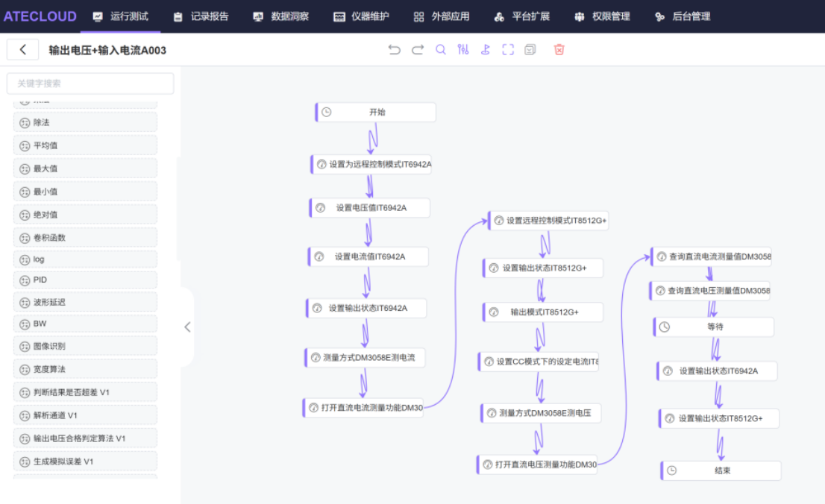Select the 图像识别 item in sidebar
The width and height of the screenshot is (825, 504).
tap(85, 346)
